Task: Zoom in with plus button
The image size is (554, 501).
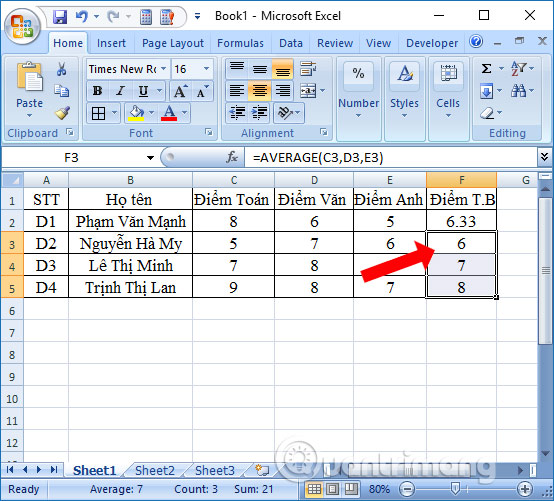Action: (525, 489)
